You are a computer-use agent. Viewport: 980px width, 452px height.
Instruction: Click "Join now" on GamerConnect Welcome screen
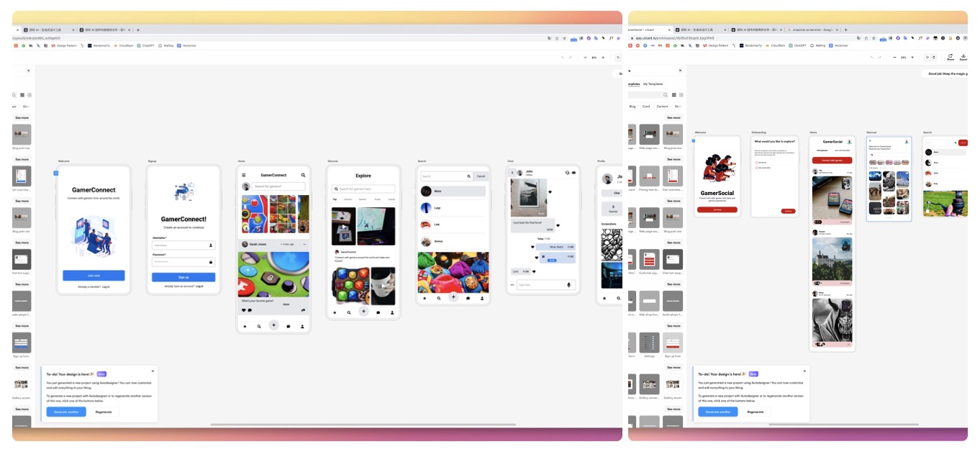[x=94, y=276]
